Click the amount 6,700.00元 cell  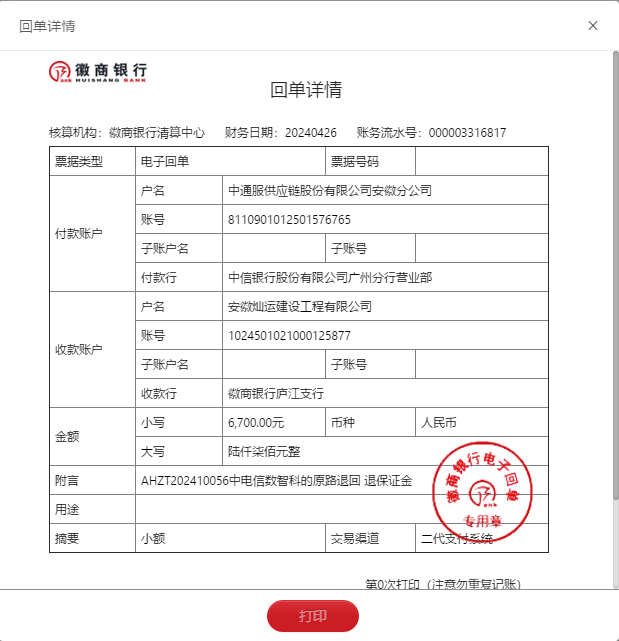point(256,422)
